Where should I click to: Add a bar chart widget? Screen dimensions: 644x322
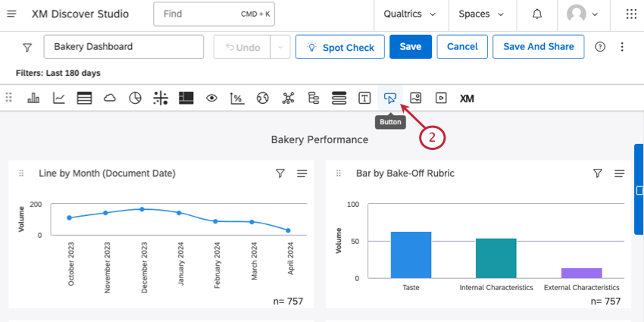point(33,98)
